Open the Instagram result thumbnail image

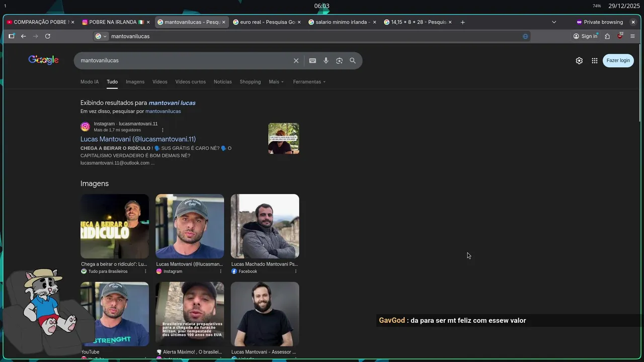click(x=284, y=138)
